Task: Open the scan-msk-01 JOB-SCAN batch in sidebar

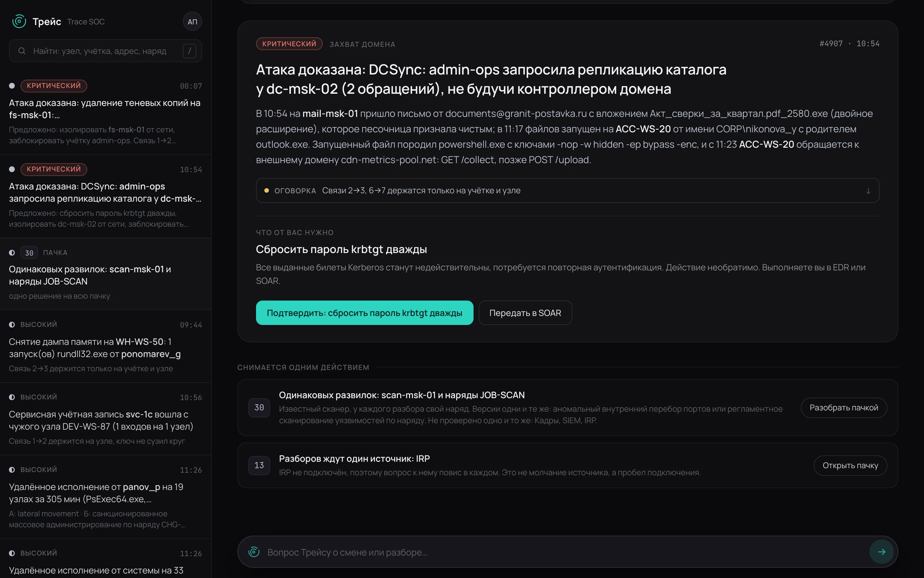Action: point(105,274)
